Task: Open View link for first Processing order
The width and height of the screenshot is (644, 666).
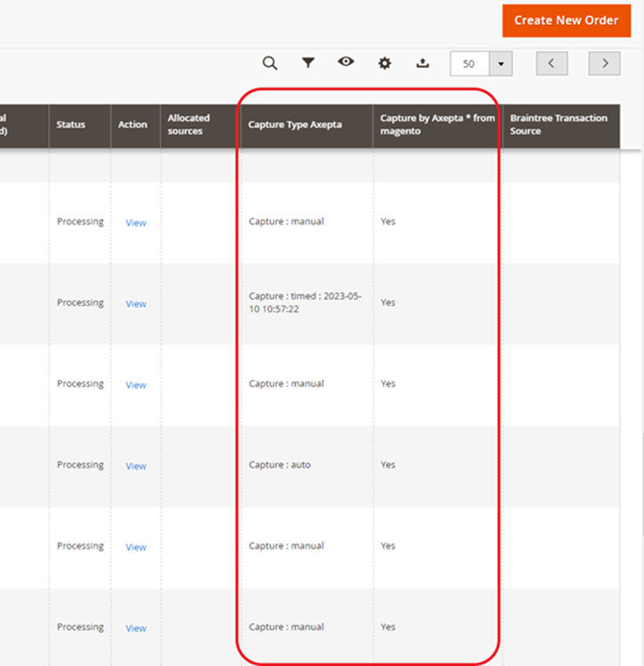Action: (136, 223)
